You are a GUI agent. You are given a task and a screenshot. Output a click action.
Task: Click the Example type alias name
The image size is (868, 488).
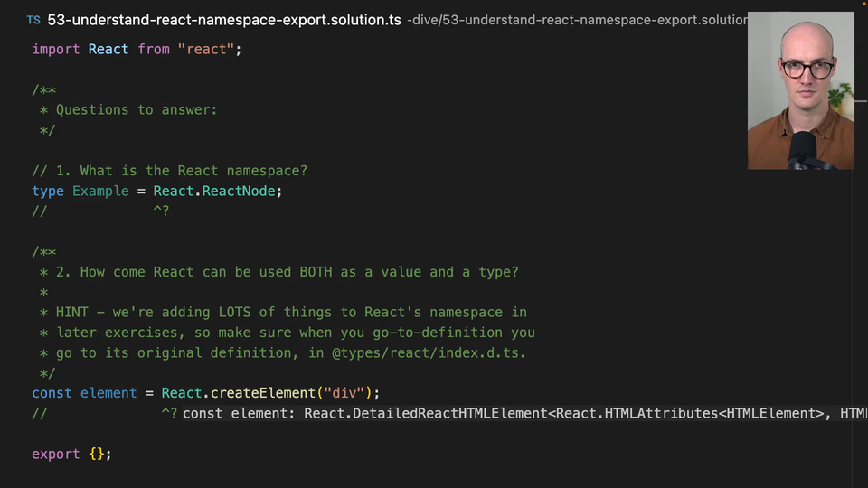(x=100, y=191)
